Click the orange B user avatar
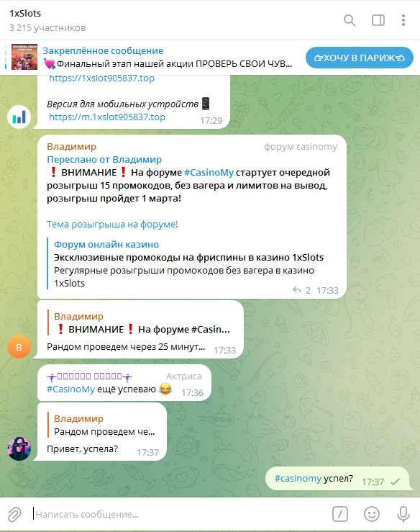 [19, 347]
